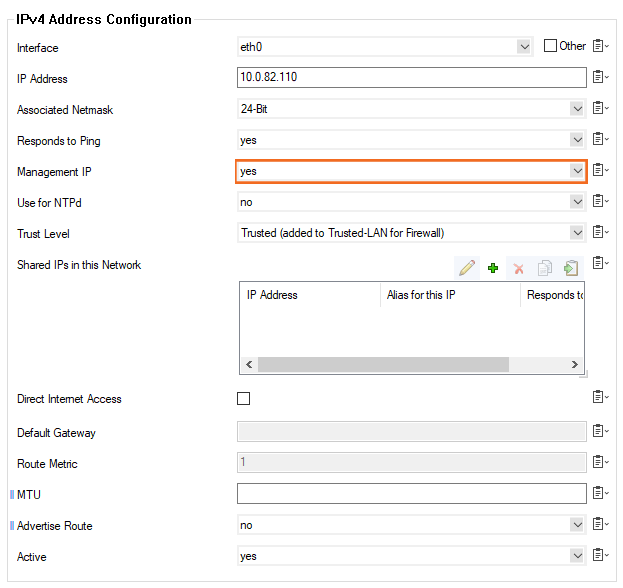623x588 pixels.
Task: Open the Trust Level dropdown
Action: (x=412, y=233)
